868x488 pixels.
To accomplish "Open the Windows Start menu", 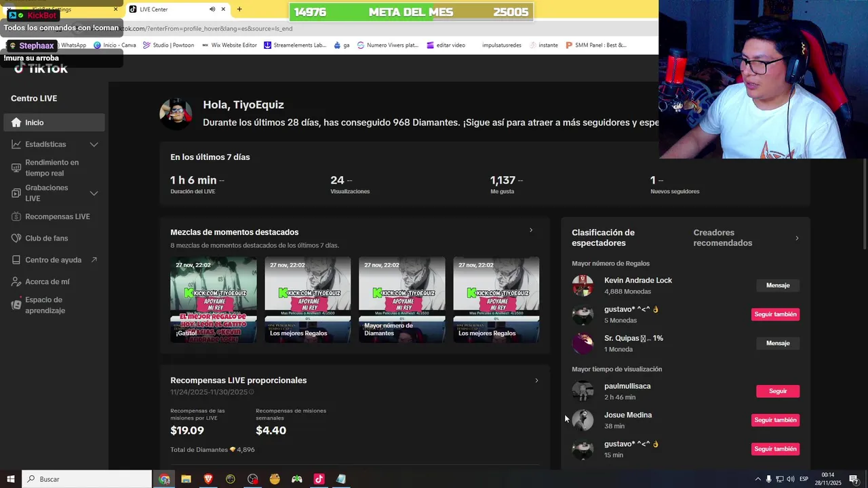I will [x=10, y=479].
